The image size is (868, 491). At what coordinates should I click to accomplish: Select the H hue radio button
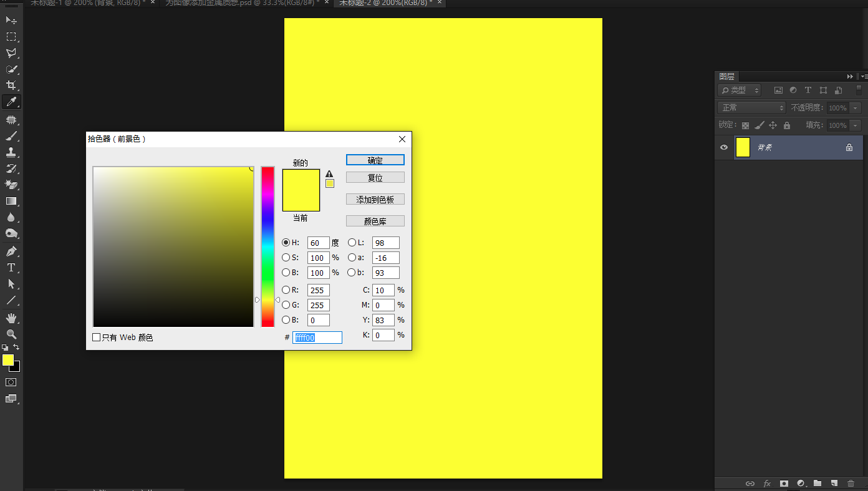point(286,243)
